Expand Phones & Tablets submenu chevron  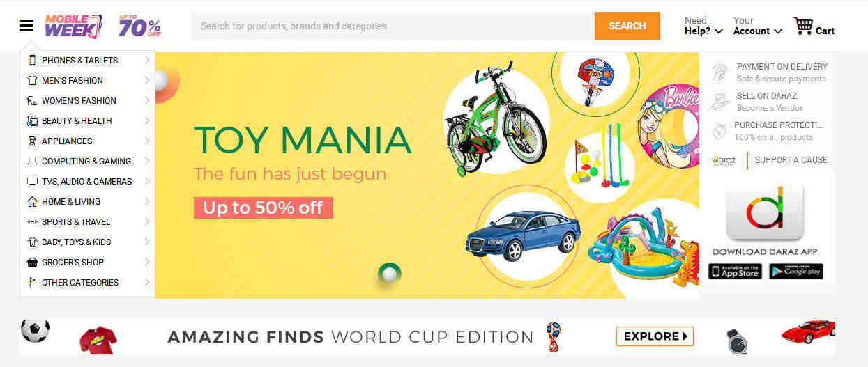[x=147, y=60]
